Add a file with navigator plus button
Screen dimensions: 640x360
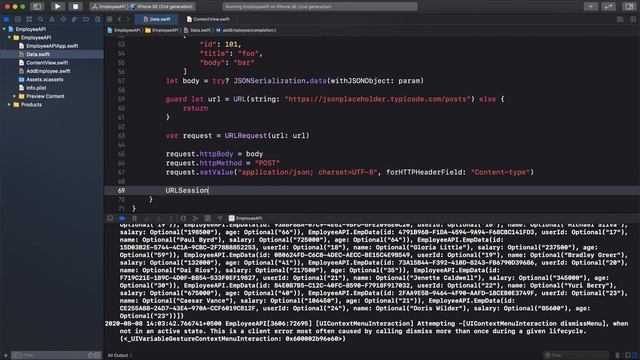pyautogui.click(x=5, y=356)
